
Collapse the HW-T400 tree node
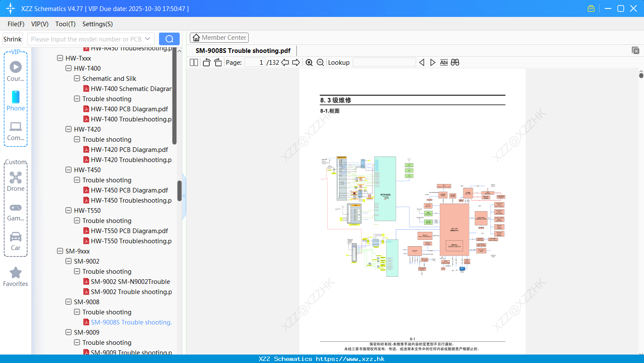click(x=69, y=69)
